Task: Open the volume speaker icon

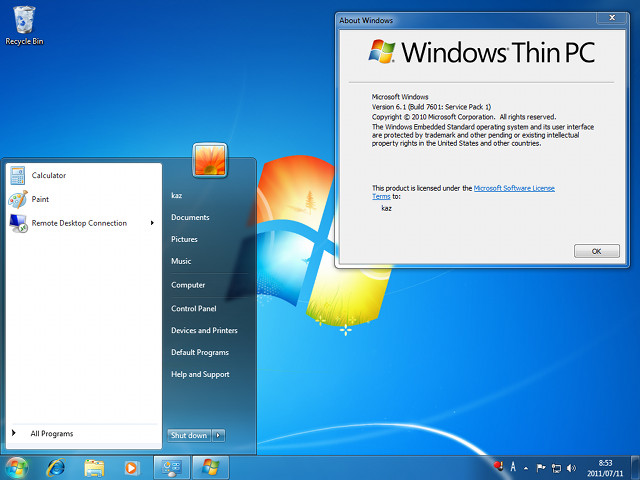Action: (571, 468)
